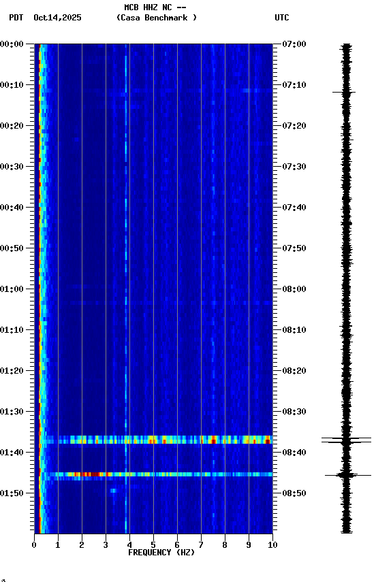Click the 07:00 UTC time label
This screenshot has height=588, width=376.
(x=294, y=44)
